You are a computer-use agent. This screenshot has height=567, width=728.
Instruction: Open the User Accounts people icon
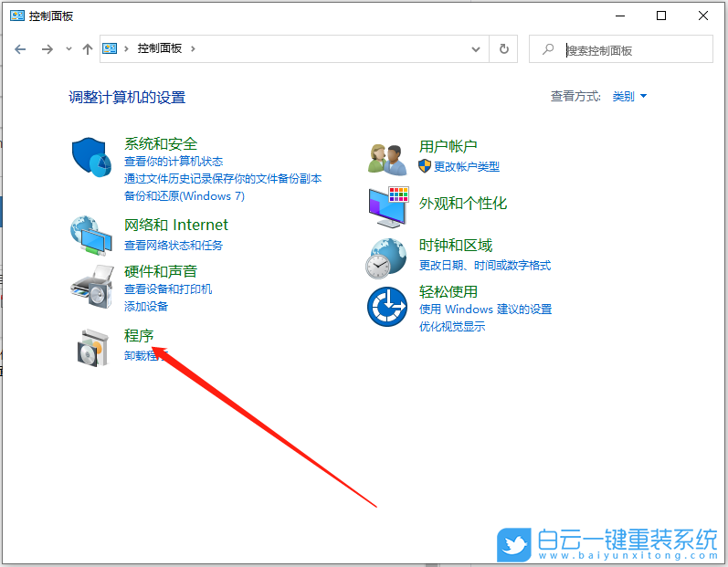387,159
